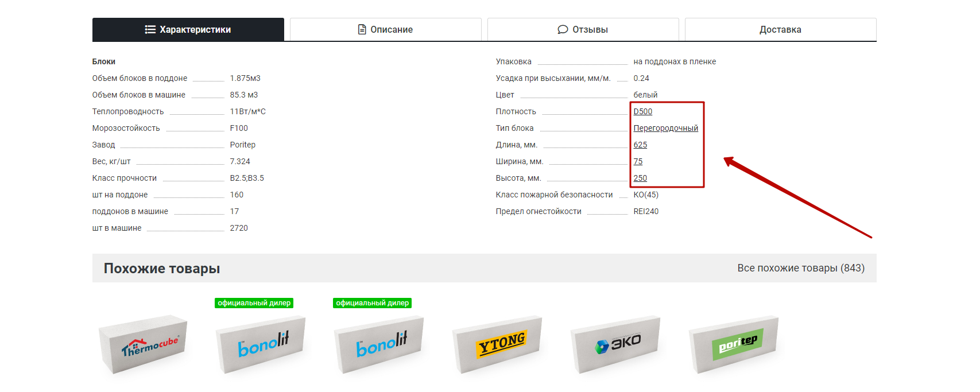Click the YTONG block product image
The image size is (980, 392).
point(498,344)
